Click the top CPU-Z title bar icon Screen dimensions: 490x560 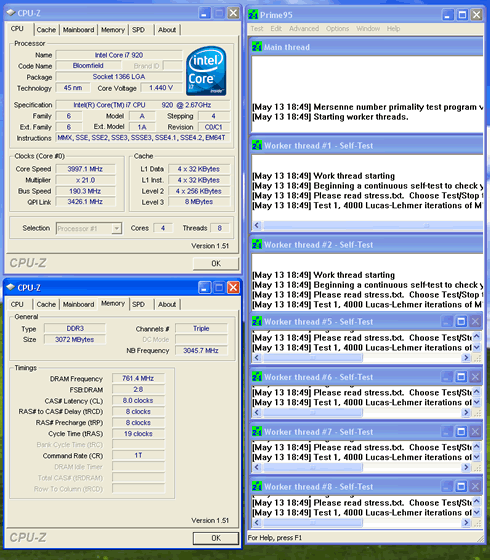pos(11,13)
